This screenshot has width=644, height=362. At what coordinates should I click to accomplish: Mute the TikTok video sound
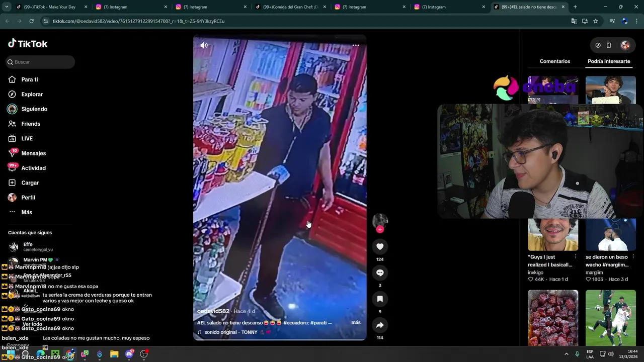204,45
